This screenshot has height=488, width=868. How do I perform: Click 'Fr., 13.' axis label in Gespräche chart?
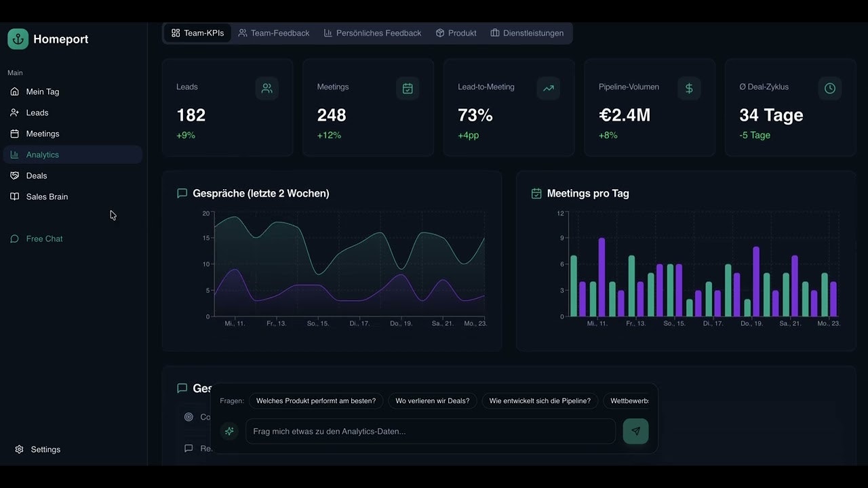[x=277, y=323]
